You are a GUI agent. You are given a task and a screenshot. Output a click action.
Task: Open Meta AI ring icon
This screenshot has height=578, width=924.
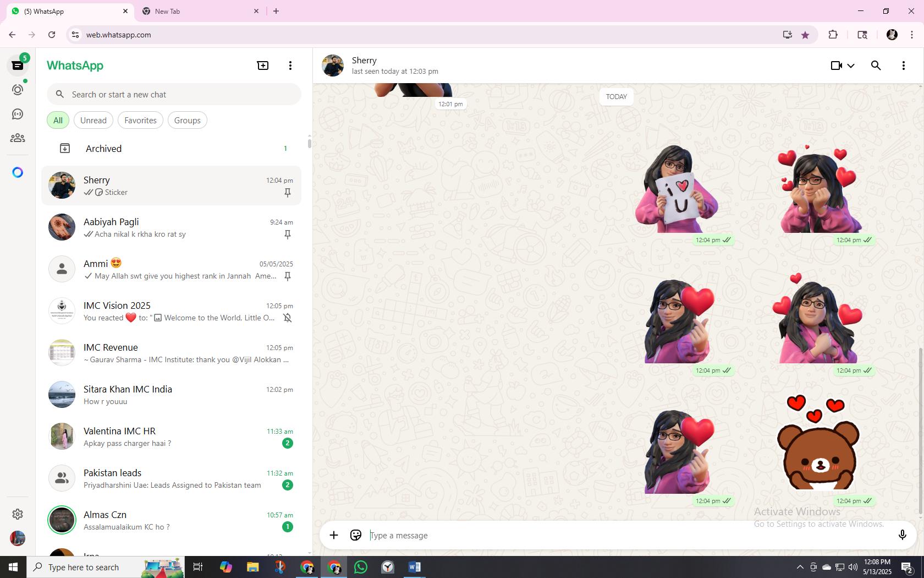click(x=18, y=172)
